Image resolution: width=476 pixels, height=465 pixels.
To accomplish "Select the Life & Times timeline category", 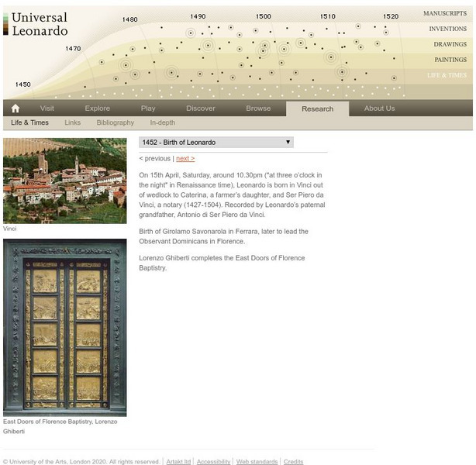I will pyautogui.click(x=447, y=75).
